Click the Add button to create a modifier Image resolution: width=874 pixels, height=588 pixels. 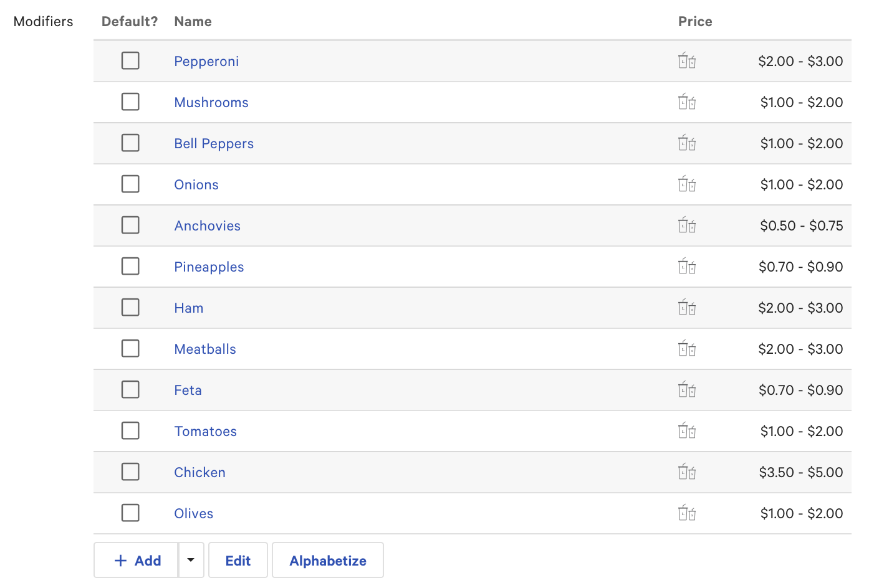tap(135, 560)
